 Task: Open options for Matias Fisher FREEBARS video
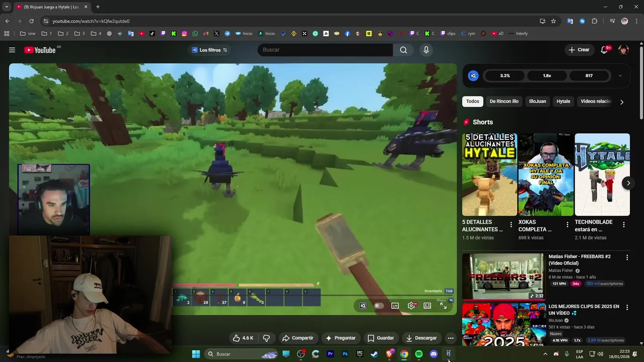pyautogui.click(x=627, y=257)
